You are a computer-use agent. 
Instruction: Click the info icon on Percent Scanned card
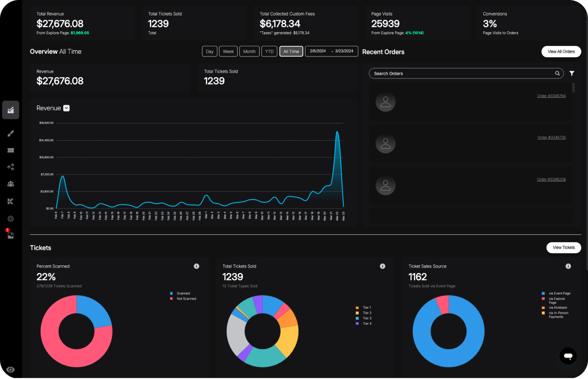click(x=196, y=266)
